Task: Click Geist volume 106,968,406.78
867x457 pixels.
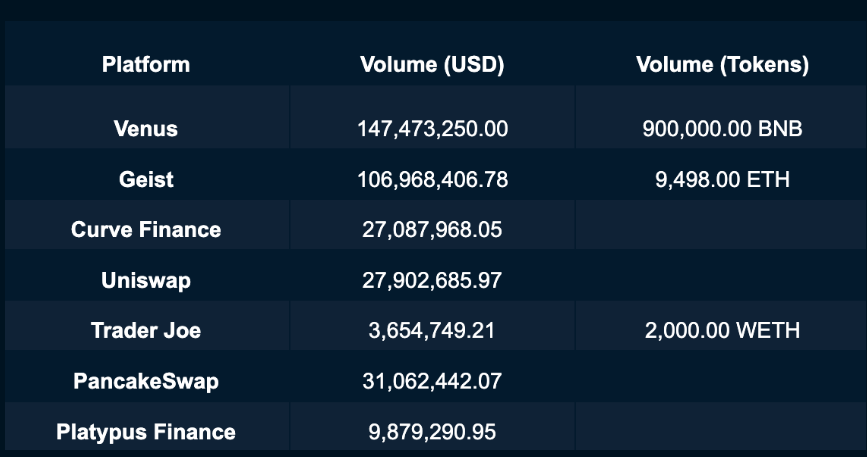Action: pos(432,180)
